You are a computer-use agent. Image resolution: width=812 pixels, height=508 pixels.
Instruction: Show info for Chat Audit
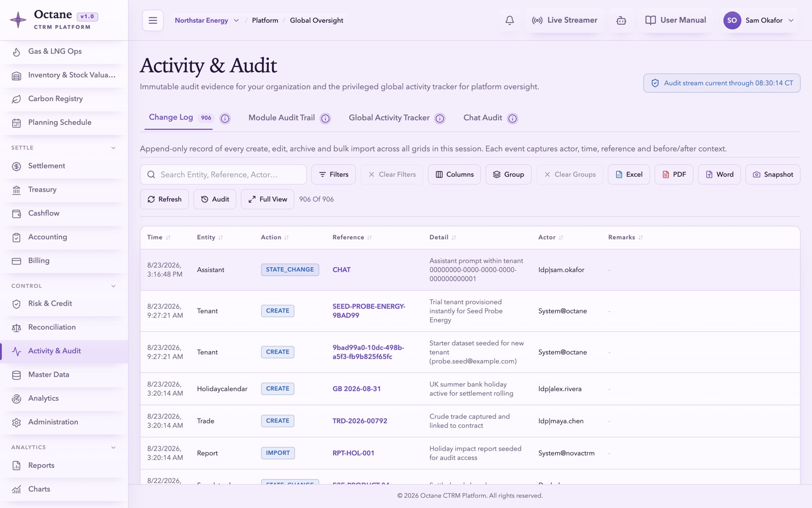pos(513,118)
